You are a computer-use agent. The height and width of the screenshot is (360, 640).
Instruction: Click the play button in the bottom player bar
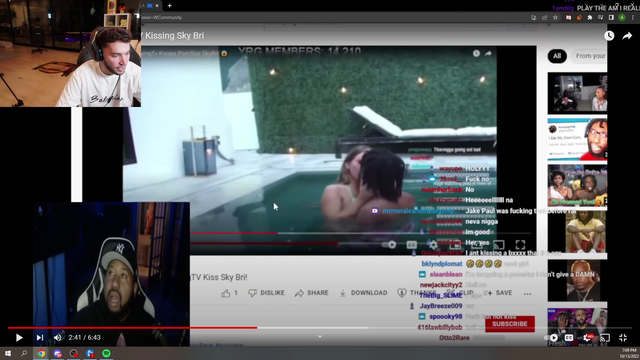[19, 338]
